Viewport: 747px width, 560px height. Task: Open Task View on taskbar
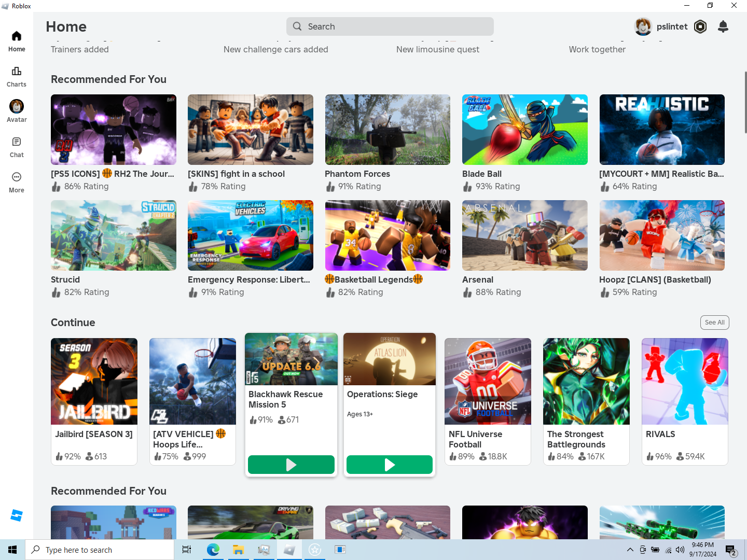[187, 550]
